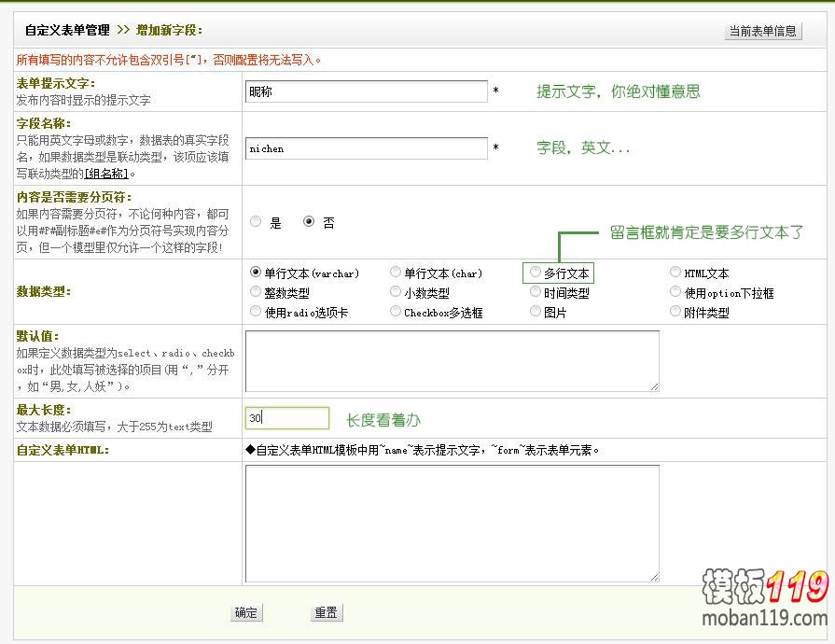The width and height of the screenshot is (835, 644).
Task: Click the 自定义表单HTML textarea resize grip
Action: tap(655, 577)
